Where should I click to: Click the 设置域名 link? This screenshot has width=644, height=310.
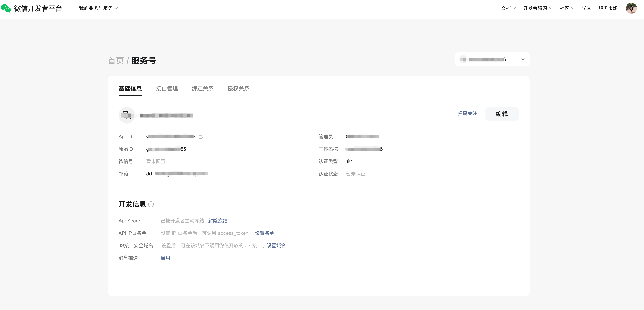pyautogui.click(x=276, y=246)
